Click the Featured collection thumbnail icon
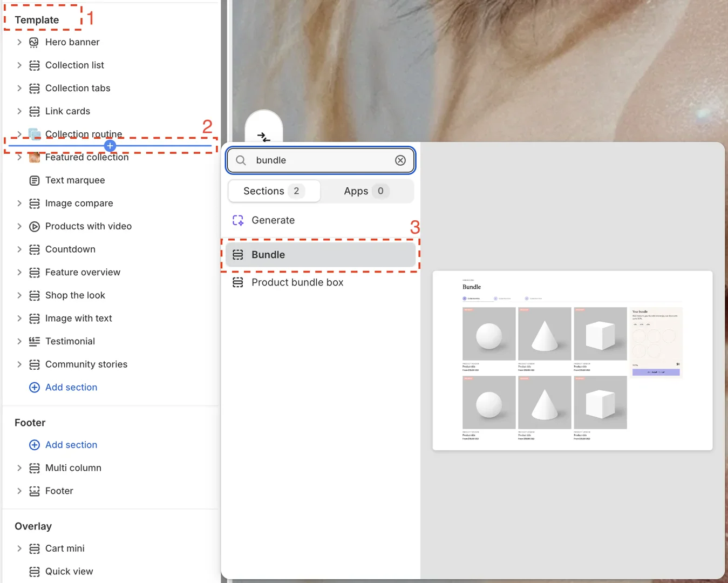 tap(34, 157)
